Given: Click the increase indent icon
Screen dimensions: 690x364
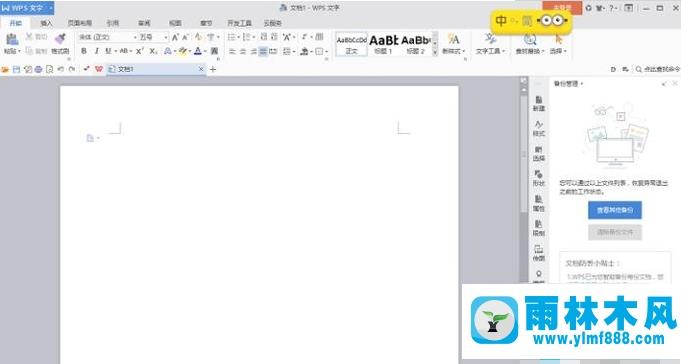Looking at the screenshot, I should pyautogui.click(x=274, y=37).
